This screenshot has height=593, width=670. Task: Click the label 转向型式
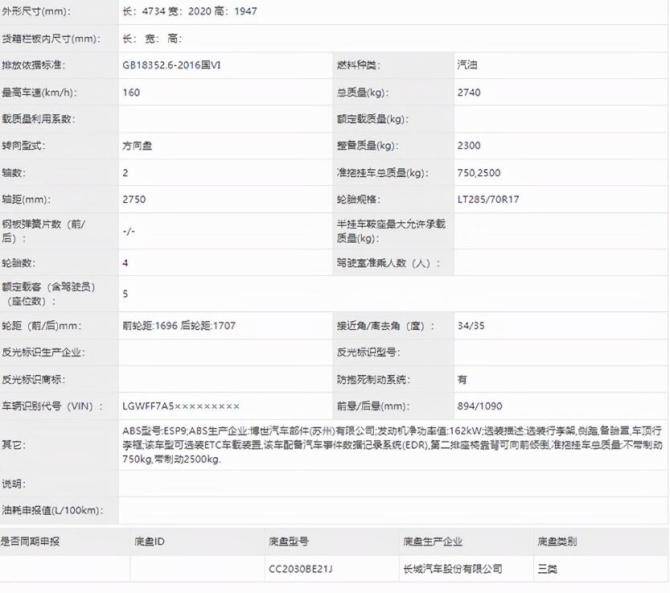pyautogui.click(x=24, y=146)
